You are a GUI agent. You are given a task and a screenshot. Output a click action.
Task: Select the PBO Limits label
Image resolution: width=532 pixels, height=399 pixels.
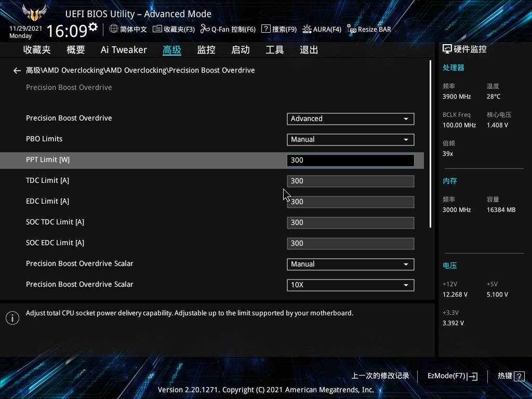pyautogui.click(x=44, y=139)
